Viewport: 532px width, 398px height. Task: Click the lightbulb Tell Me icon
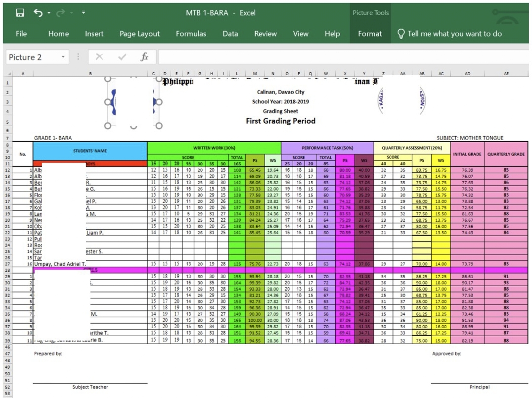[x=401, y=34]
